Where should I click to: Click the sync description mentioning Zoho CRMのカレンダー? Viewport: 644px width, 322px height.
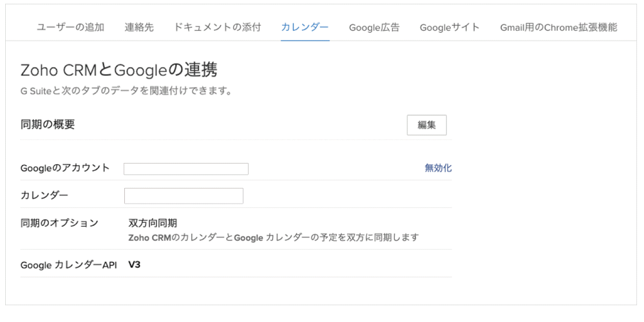click(274, 238)
